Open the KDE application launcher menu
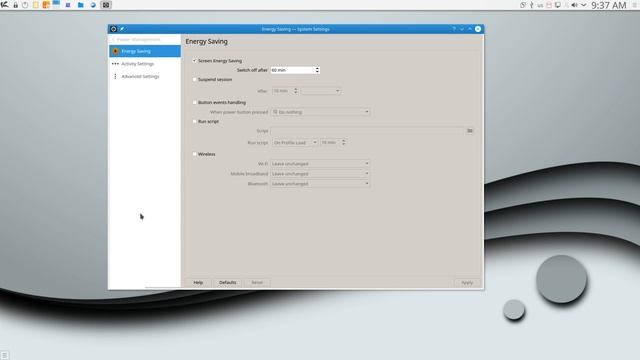 click(4, 5)
